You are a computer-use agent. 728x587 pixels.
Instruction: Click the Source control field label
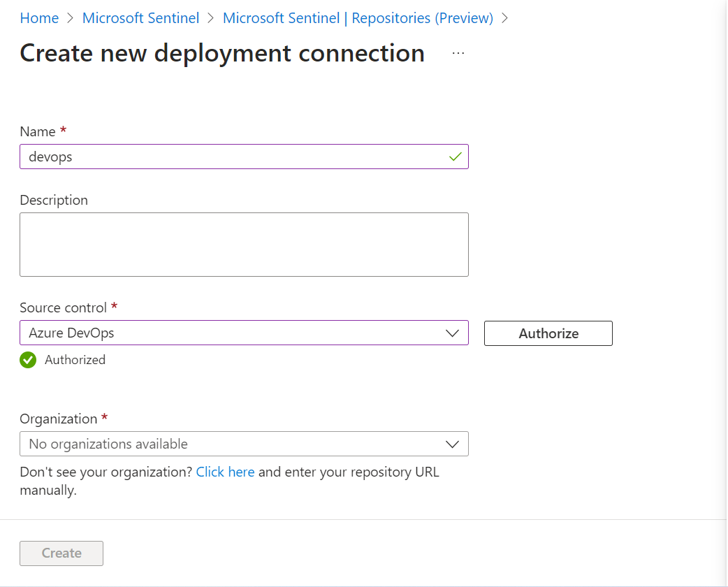63,308
